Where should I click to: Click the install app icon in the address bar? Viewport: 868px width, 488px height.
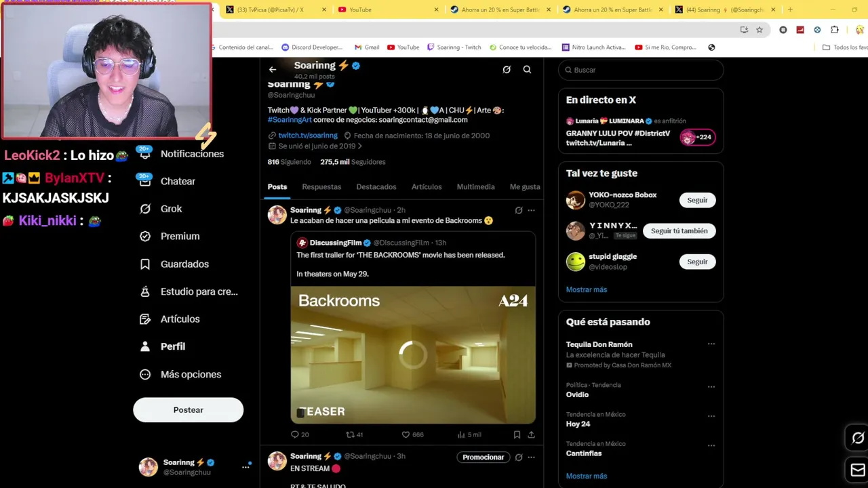tap(744, 30)
